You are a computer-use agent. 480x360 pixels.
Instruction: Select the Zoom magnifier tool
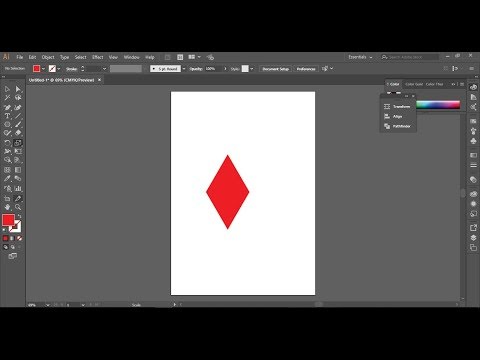tap(18, 207)
